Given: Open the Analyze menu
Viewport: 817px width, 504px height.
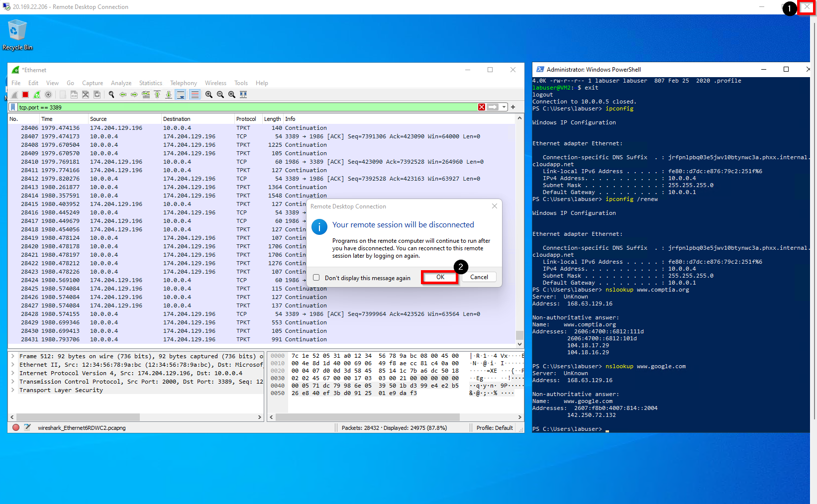Looking at the screenshot, I should (x=121, y=83).
